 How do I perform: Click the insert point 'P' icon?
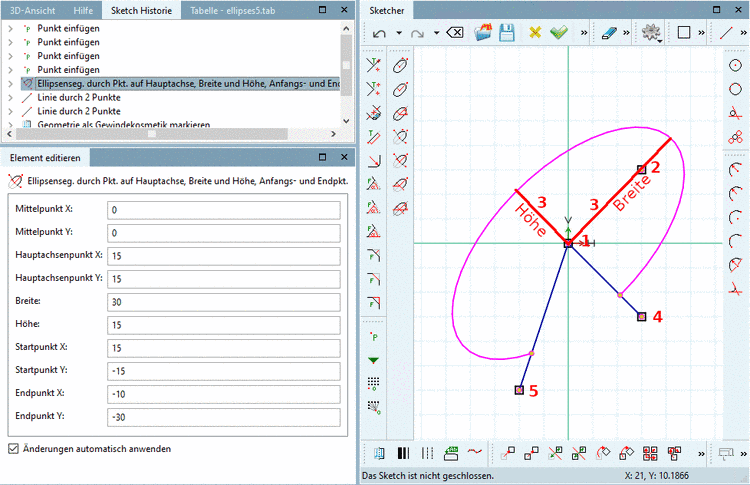click(x=374, y=336)
